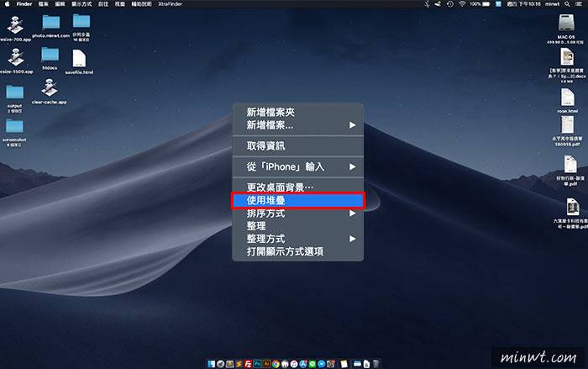Expand the 排序方式 sort-by submenu
The height and width of the screenshot is (369, 588).
(x=298, y=213)
